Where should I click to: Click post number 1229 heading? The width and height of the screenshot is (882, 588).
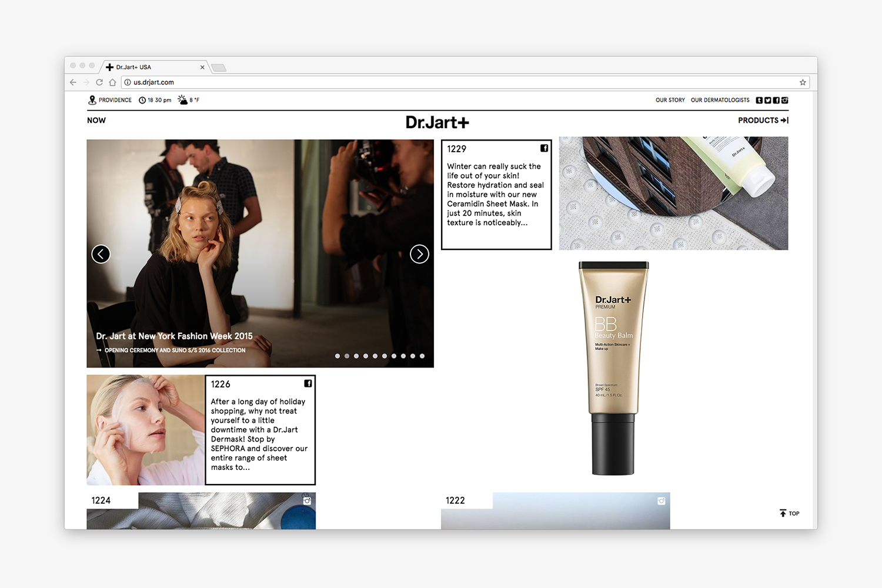click(457, 149)
